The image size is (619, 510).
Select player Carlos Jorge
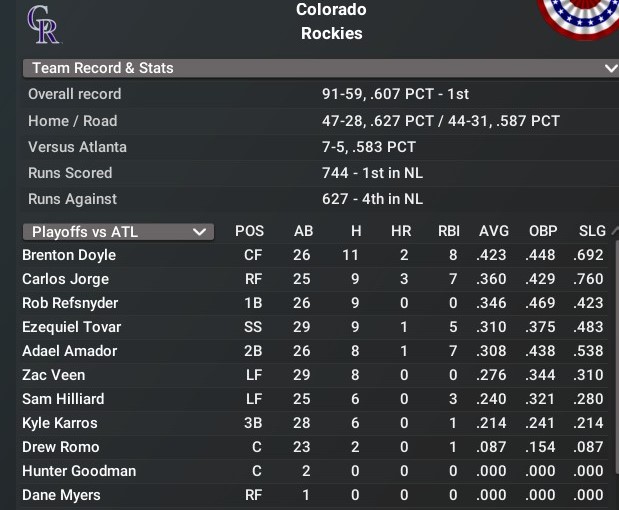point(65,279)
